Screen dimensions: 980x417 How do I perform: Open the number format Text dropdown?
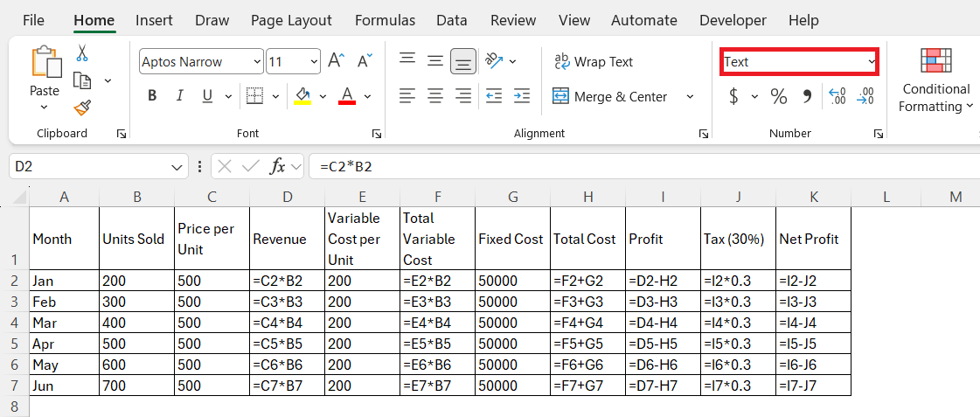point(872,62)
